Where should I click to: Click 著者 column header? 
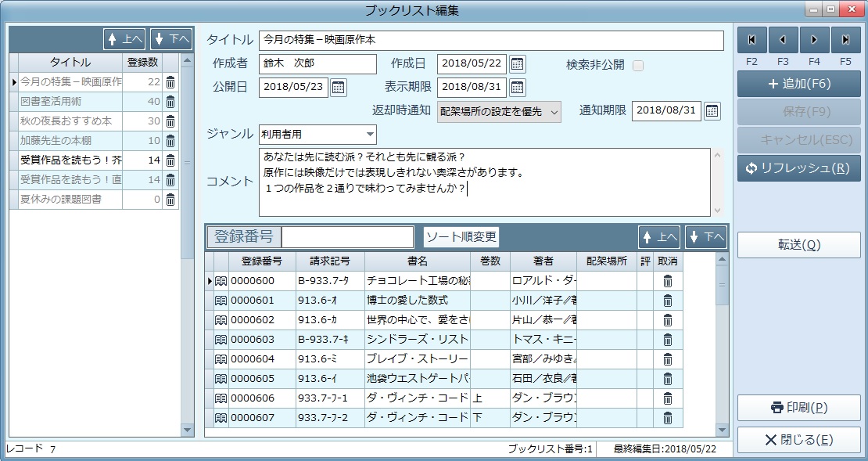pyautogui.click(x=543, y=261)
